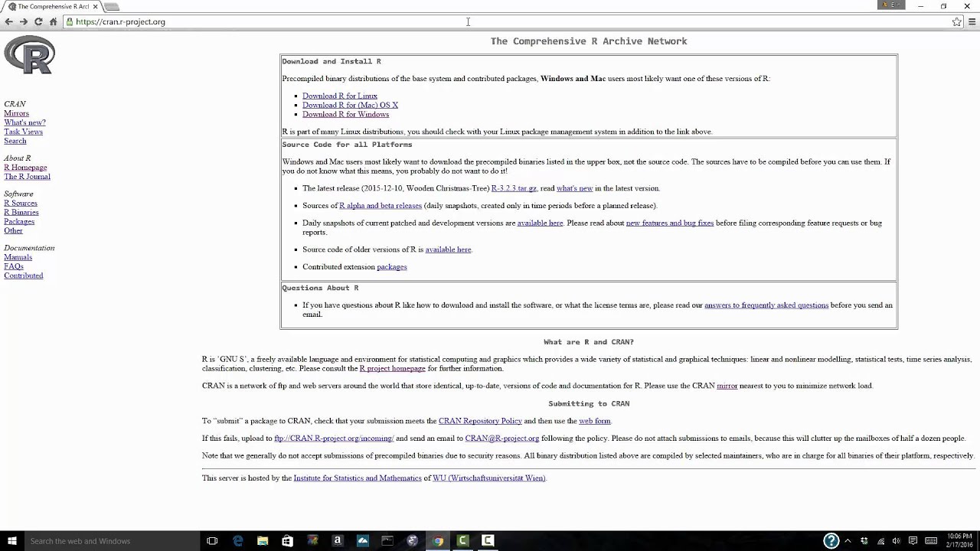
Task: Open the contributed extension 'packages' link
Action: tap(392, 267)
